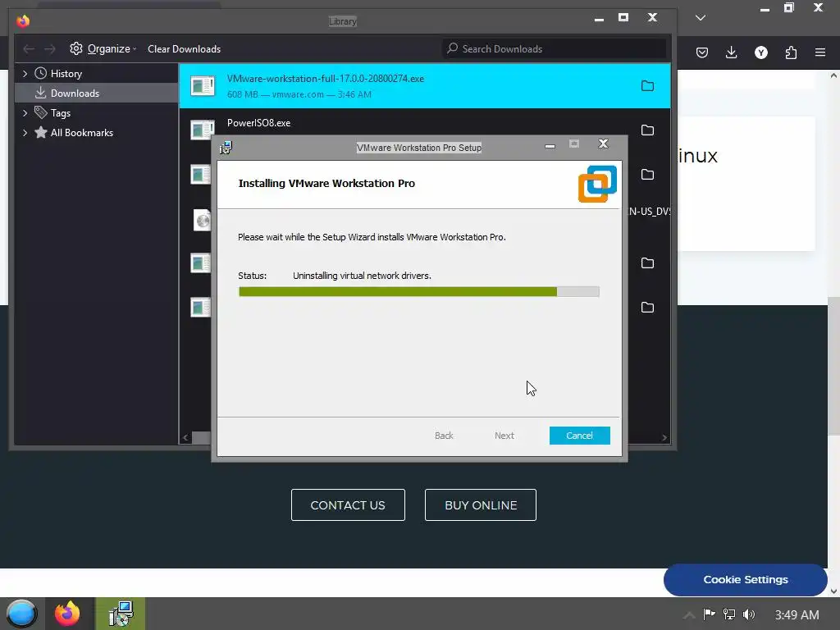Open folder icon for the sixth download row

coord(647,308)
